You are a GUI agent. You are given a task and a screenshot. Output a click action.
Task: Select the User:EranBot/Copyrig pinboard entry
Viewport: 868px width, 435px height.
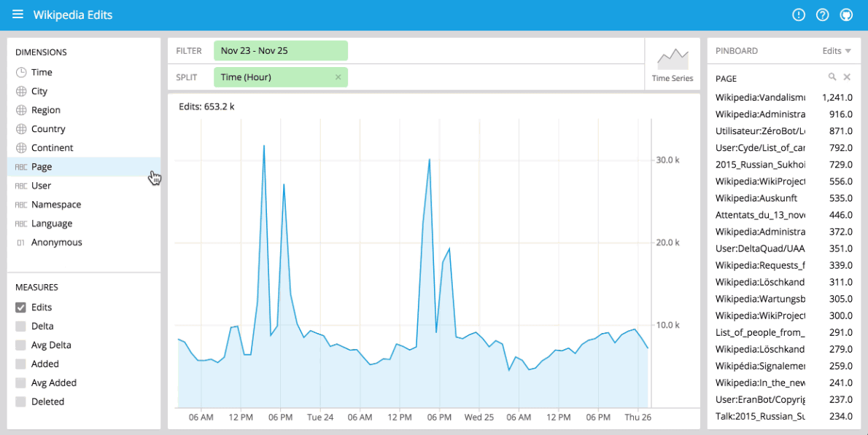point(784,399)
